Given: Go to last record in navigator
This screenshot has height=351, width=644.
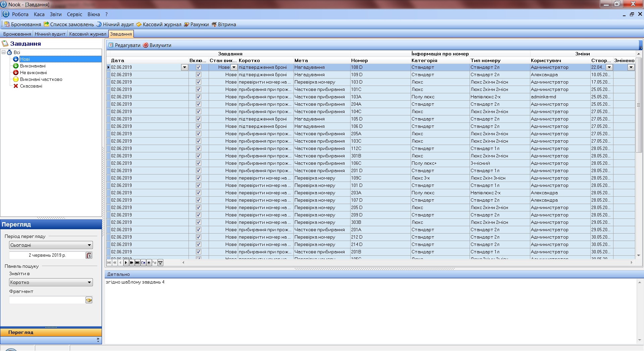Looking at the screenshot, I should [x=137, y=263].
